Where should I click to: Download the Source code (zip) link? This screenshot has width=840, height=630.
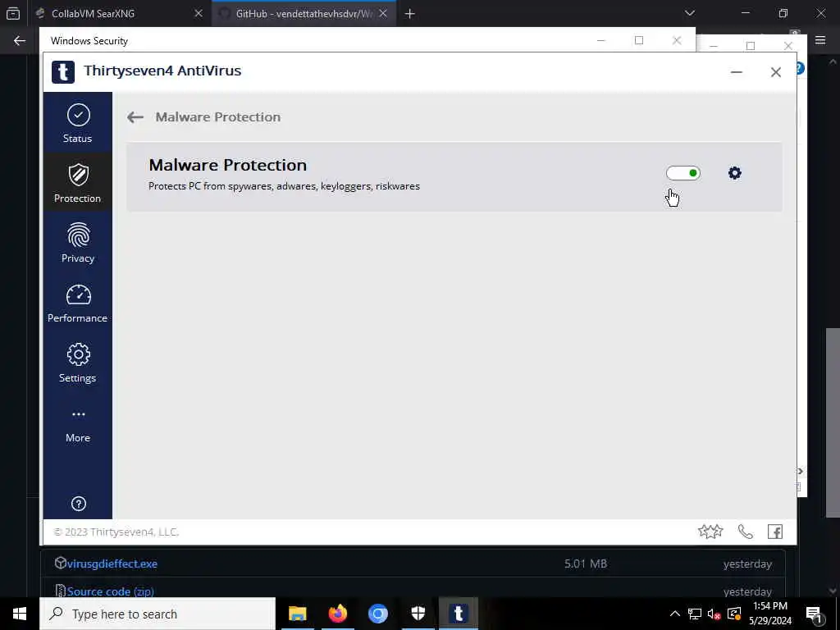pyautogui.click(x=111, y=591)
